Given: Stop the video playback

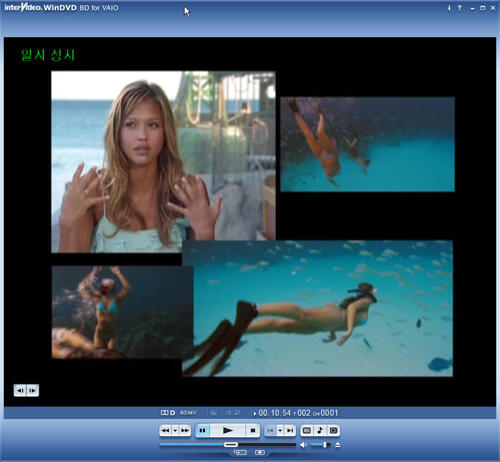Looking at the screenshot, I should coord(253,431).
